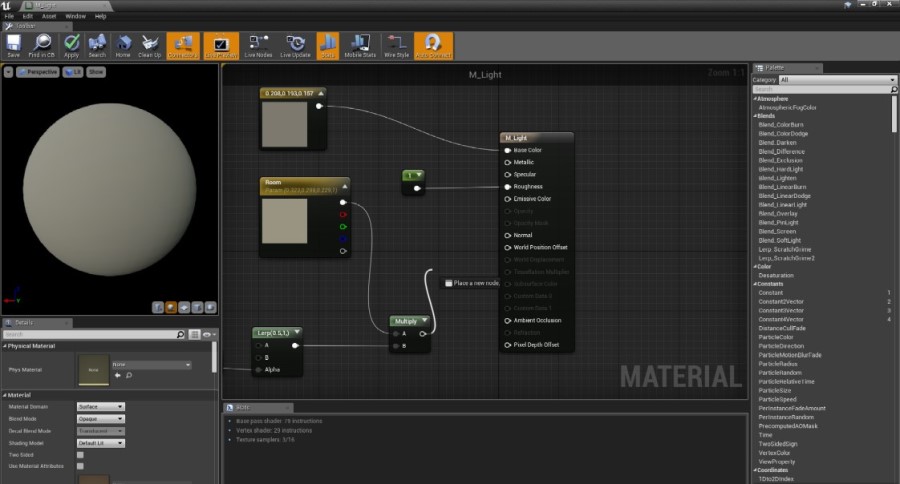The image size is (900, 484).
Task: Click the Wire Style icon
Action: pos(396,44)
